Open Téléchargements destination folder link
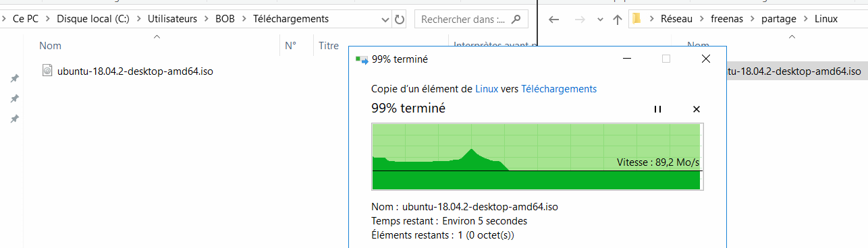The height and width of the screenshot is (248, 868). pyautogui.click(x=559, y=89)
